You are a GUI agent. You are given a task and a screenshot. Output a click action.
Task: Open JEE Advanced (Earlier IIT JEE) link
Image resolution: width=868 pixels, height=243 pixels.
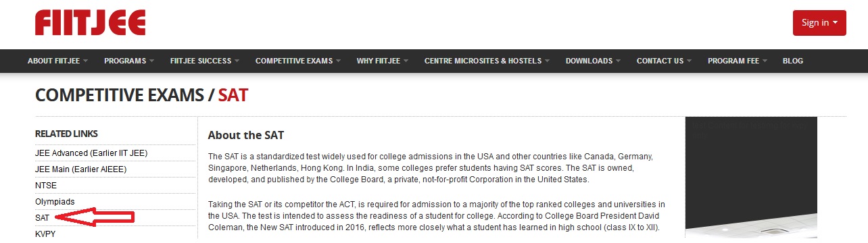91,153
